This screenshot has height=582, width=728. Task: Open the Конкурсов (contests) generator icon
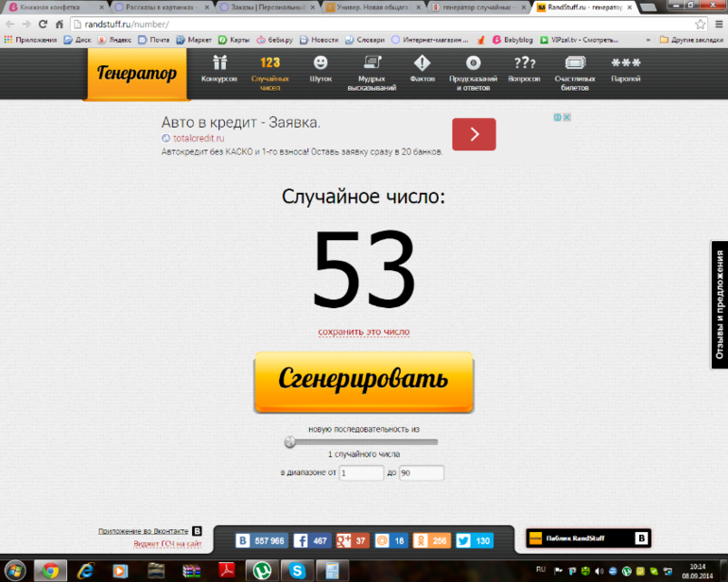219,63
